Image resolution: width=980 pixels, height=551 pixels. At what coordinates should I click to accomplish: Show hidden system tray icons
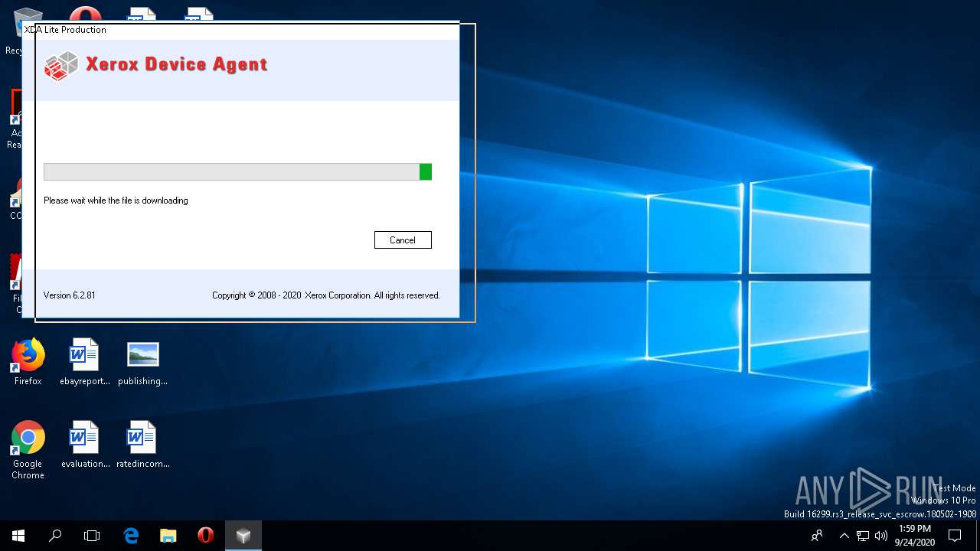[x=844, y=536]
